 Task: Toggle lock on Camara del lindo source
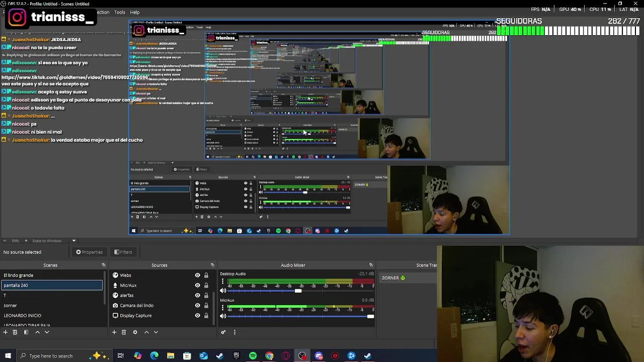tap(206, 305)
